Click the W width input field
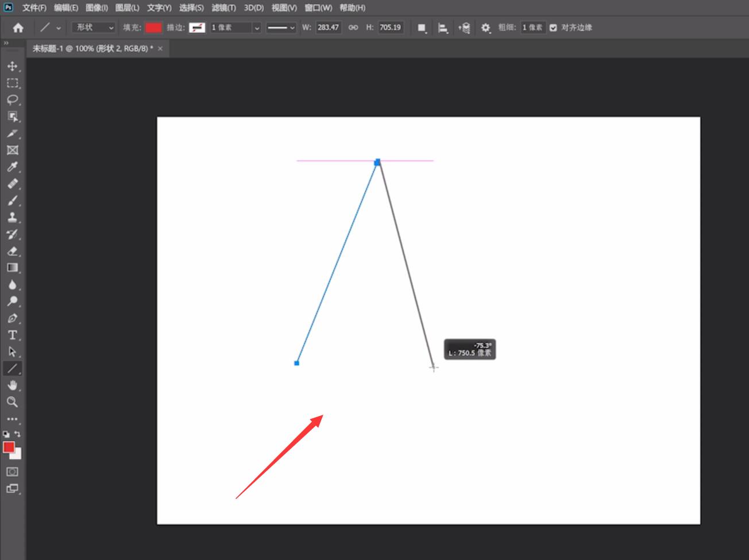Screen dimensions: 749x560 (329, 28)
